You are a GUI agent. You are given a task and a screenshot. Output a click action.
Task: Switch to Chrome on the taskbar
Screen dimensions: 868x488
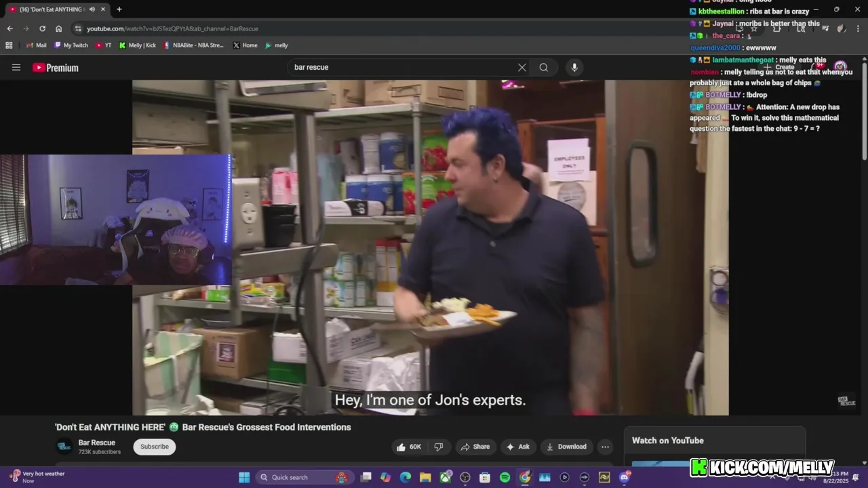click(525, 477)
